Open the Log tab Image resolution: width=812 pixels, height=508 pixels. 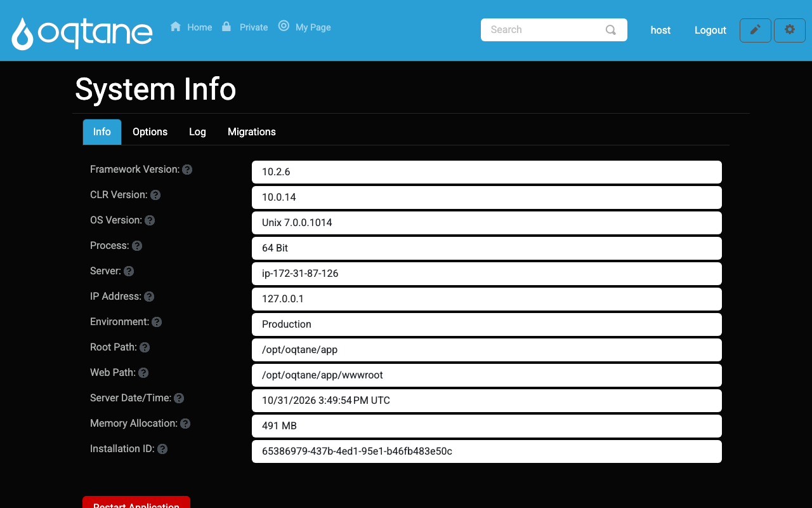point(197,132)
